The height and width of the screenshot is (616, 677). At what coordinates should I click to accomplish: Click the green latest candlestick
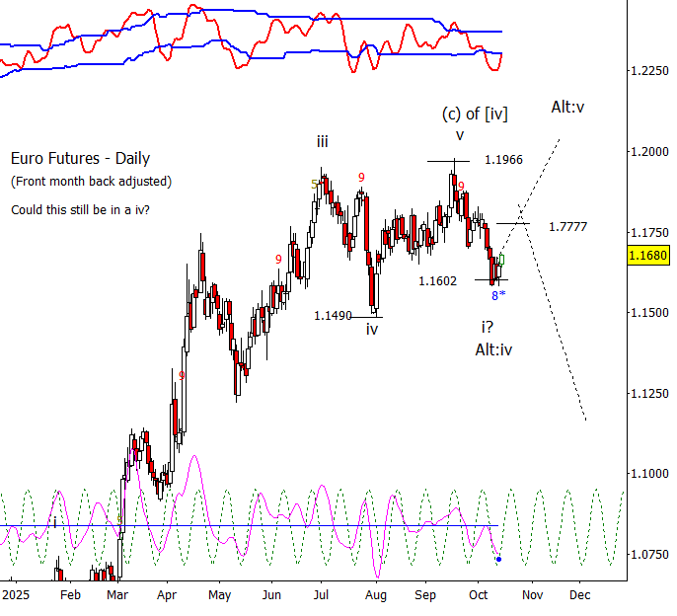click(x=501, y=260)
